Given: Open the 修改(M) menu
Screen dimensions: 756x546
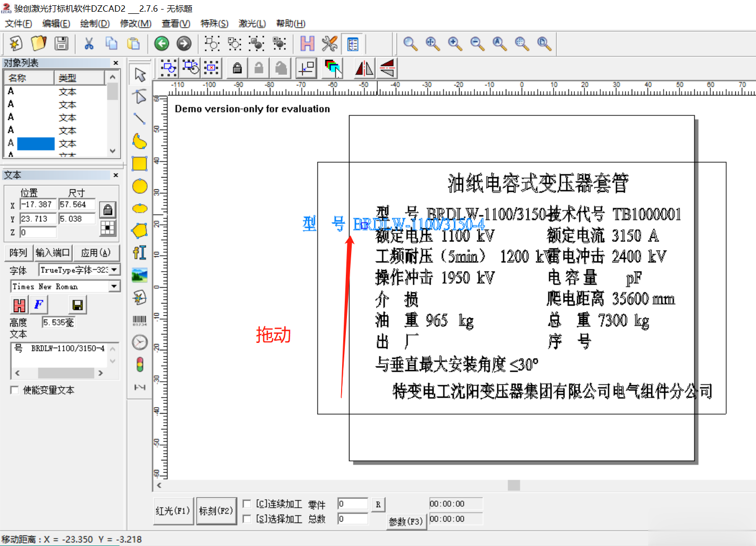Looking at the screenshot, I should 135,23.
